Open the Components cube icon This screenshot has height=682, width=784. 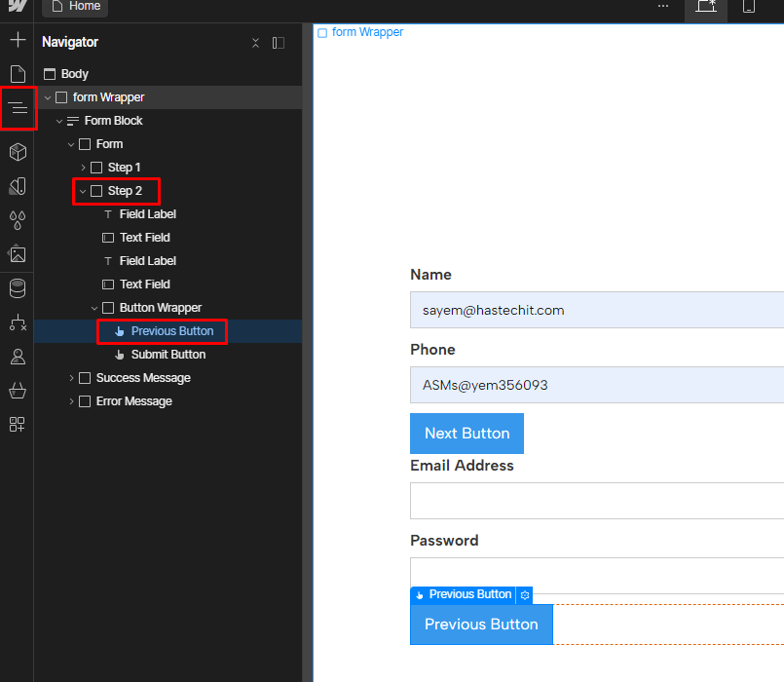click(x=18, y=152)
